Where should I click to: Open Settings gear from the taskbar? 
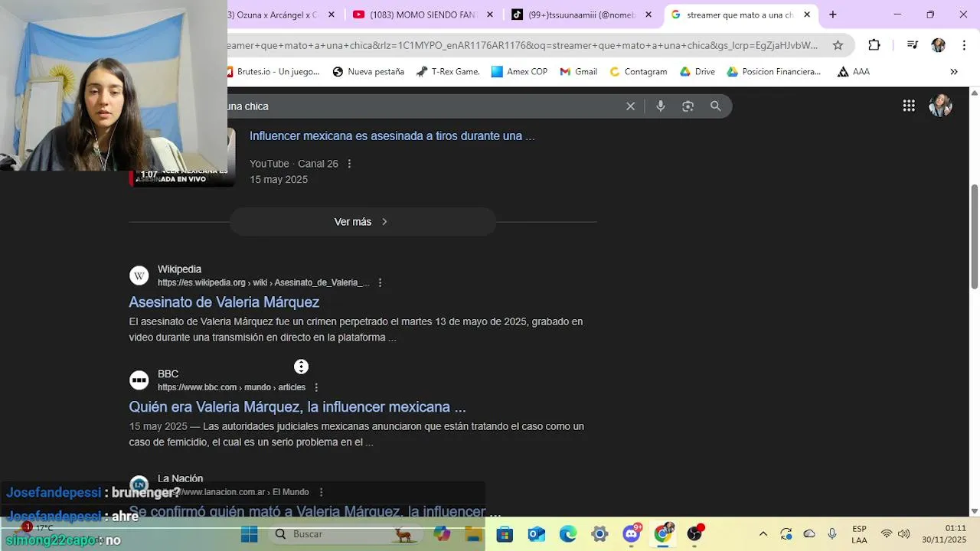599,534
